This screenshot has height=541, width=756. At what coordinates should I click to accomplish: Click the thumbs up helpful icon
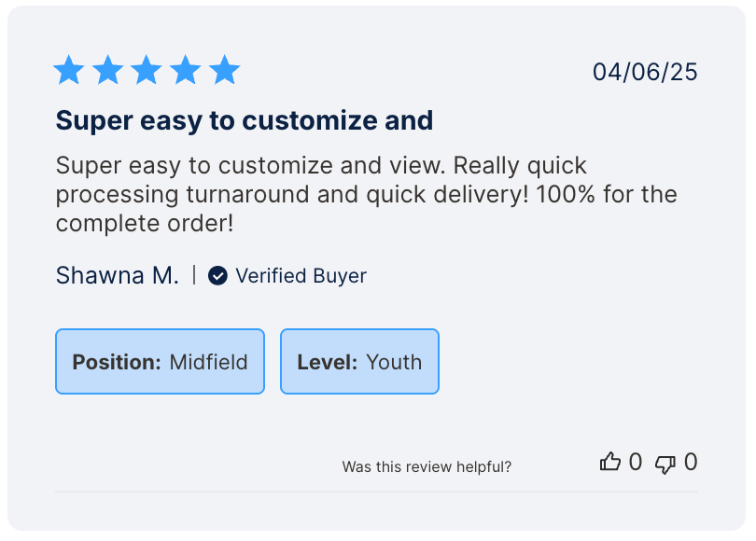(x=610, y=462)
